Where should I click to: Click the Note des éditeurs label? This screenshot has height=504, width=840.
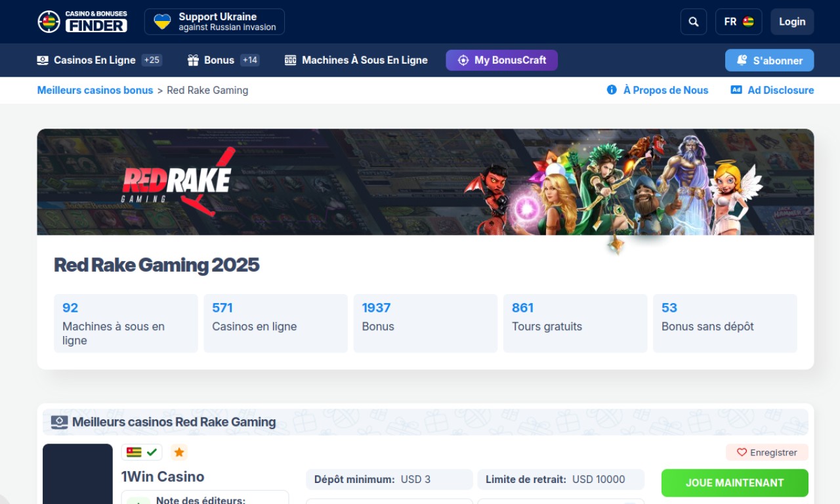click(x=201, y=500)
